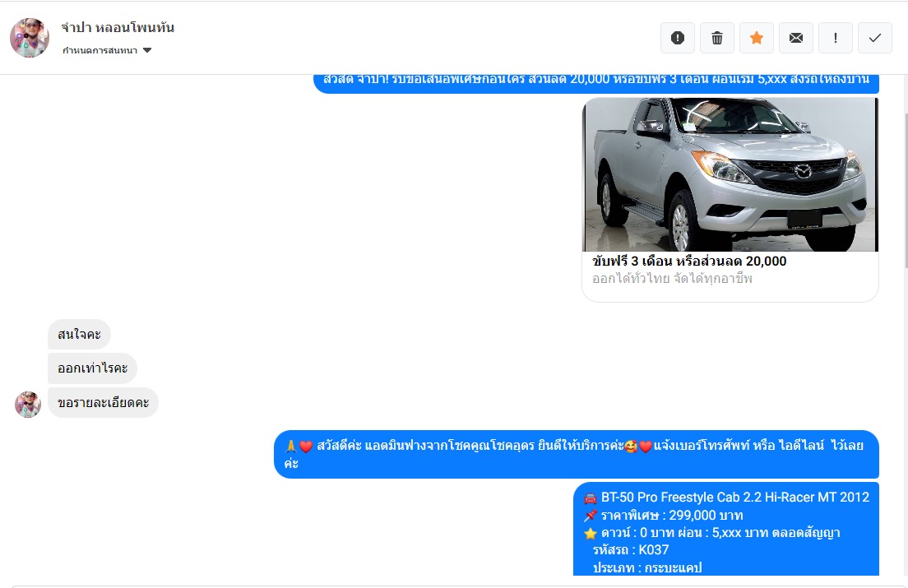
Task: Click card subtitle ออกได้ทั่วไทย จัดได้ทุกอาชีพ
Action: [x=672, y=278]
